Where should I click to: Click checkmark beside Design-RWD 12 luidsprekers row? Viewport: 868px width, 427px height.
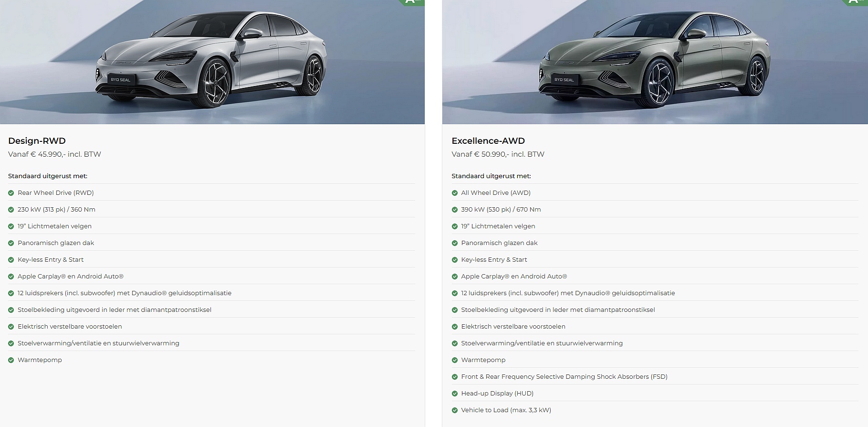11,293
